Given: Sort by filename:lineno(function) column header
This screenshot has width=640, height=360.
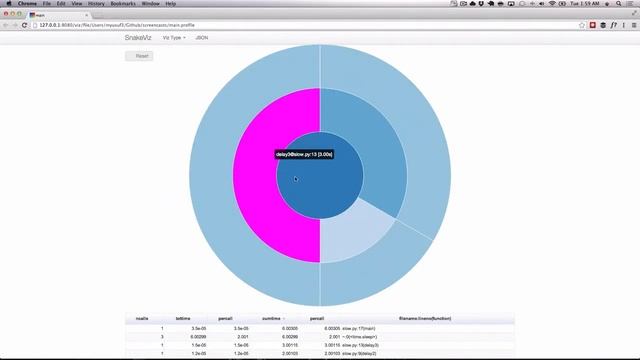Looking at the screenshot, I should tap(425, 318).
